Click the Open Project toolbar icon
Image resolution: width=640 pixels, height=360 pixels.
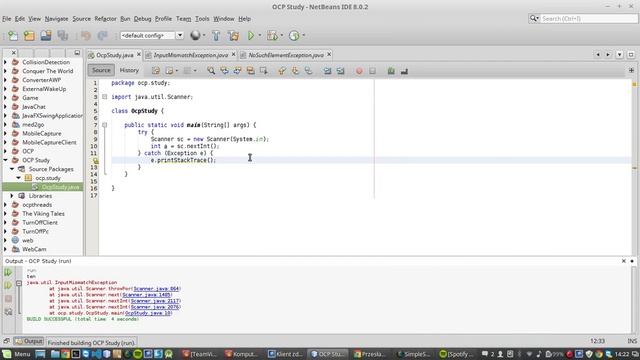(46, 36)
